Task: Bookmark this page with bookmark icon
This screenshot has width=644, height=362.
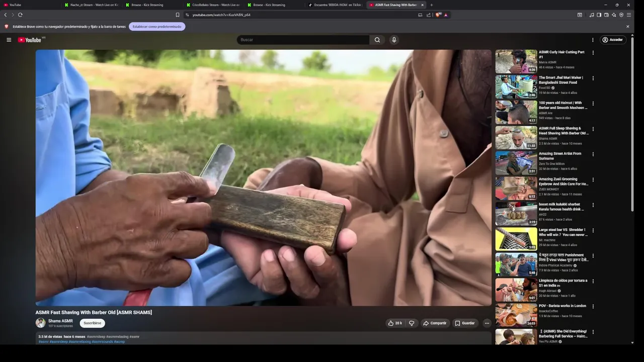Action: coord(178,15)
